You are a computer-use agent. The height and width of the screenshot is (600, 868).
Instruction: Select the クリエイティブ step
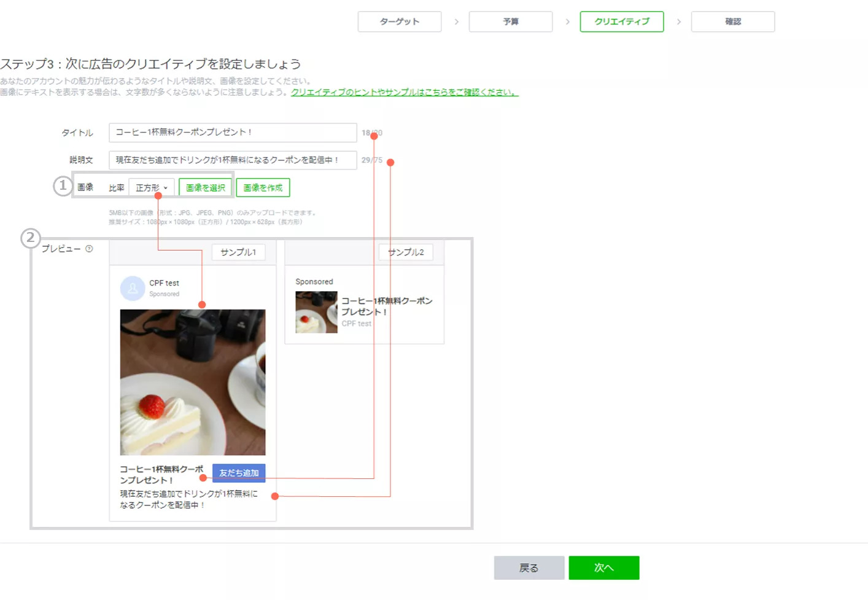(621, 21)
